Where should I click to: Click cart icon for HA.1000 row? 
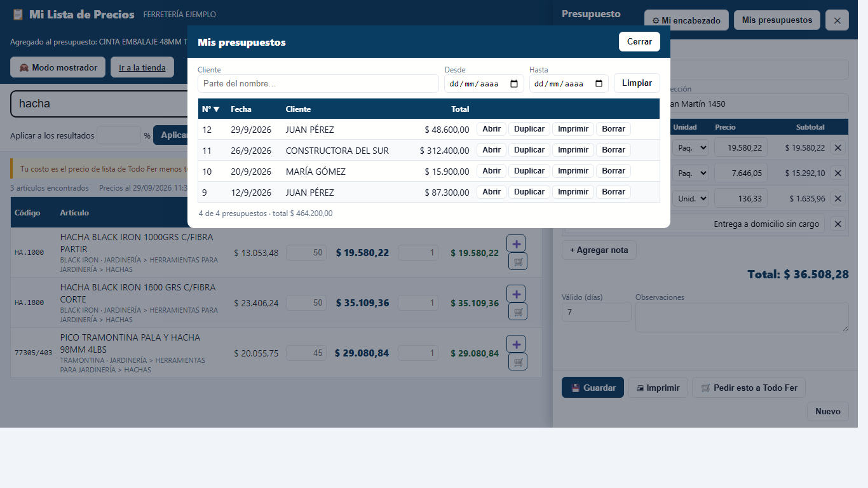coord(518,261)
